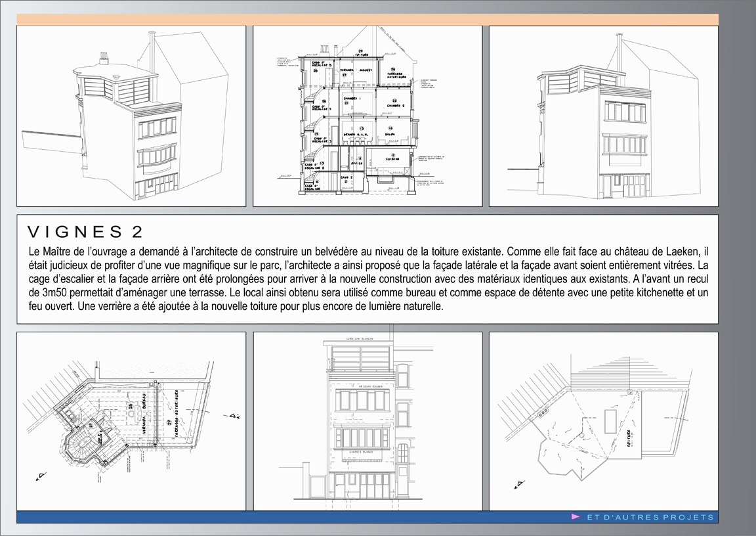Open the roof plan Toiture thumbnail
This screenshot has height=536, width=756.
point(604,421)
